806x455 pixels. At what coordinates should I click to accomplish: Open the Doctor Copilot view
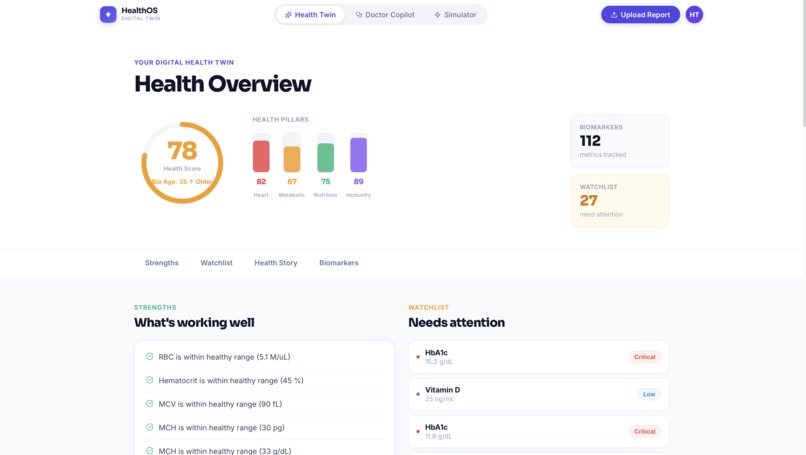pos(385,15)
